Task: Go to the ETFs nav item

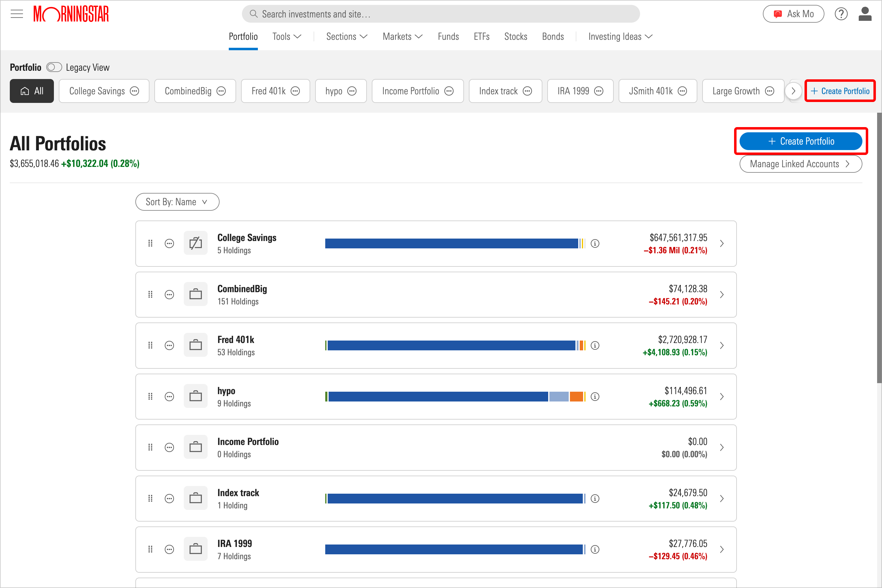Action: pos(482,37)
